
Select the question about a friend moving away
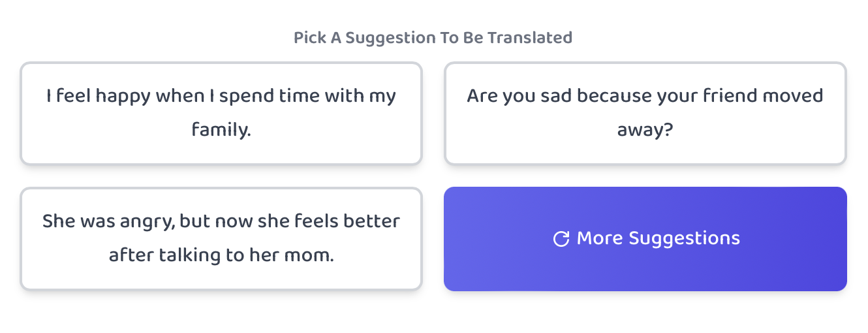(x=645, y=113)
